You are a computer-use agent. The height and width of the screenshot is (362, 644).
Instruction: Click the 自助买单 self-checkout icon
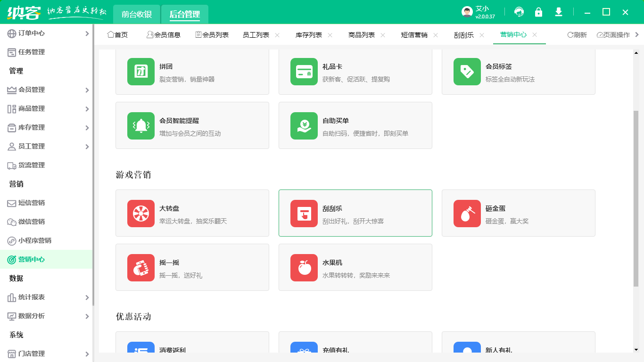(x=304, y=125)
